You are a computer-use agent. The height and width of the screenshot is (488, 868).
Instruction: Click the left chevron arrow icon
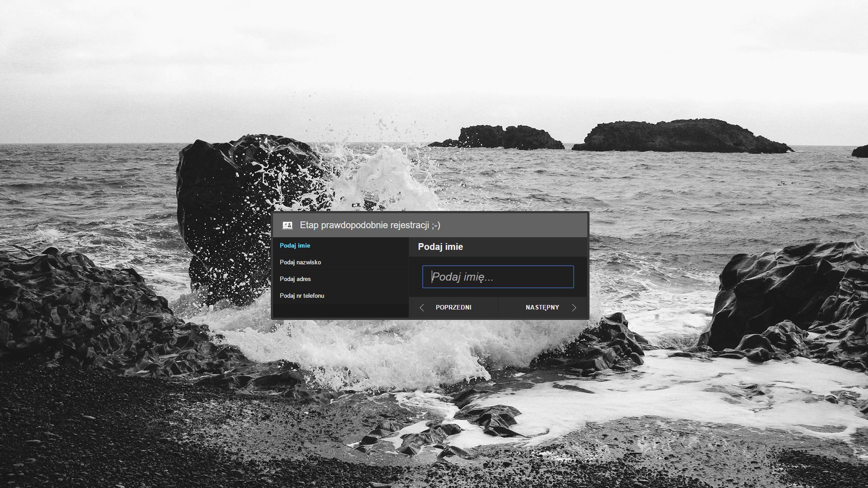tap(422, 308)
